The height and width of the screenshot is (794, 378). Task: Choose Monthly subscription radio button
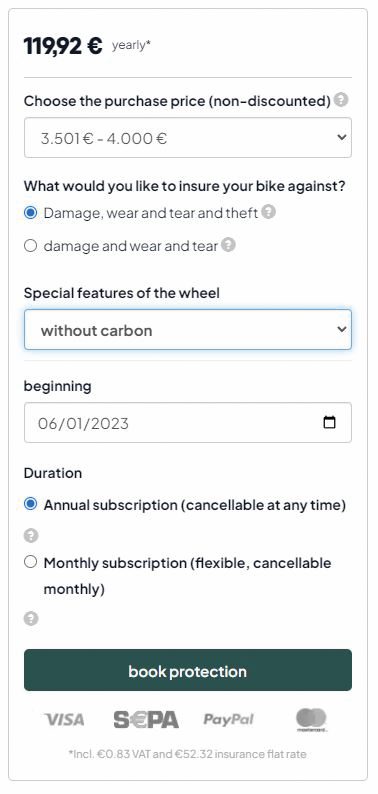[31, 562]
